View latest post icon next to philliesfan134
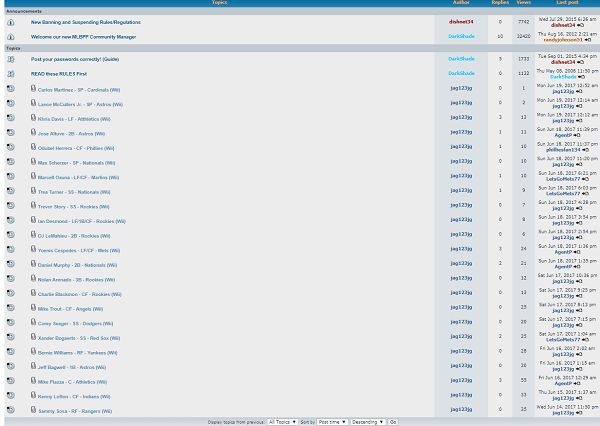Viewport: 600px width, 426px height. [585, 150]
